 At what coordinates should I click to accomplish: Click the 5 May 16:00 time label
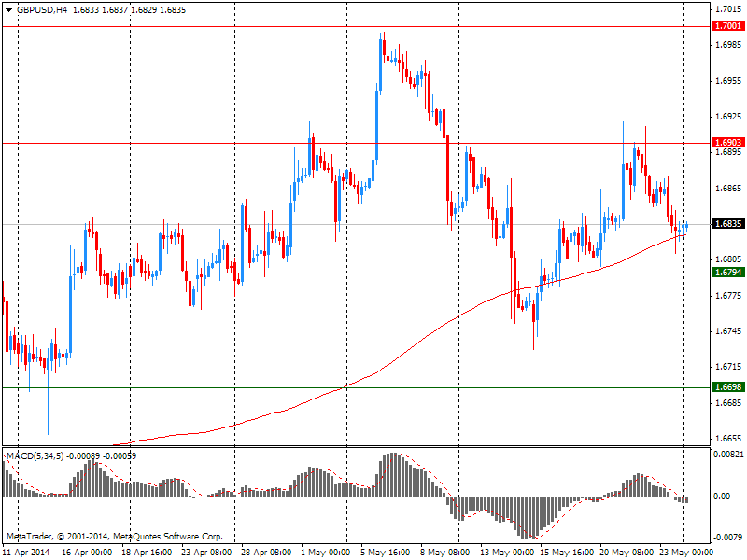click(x=386, y=553)
